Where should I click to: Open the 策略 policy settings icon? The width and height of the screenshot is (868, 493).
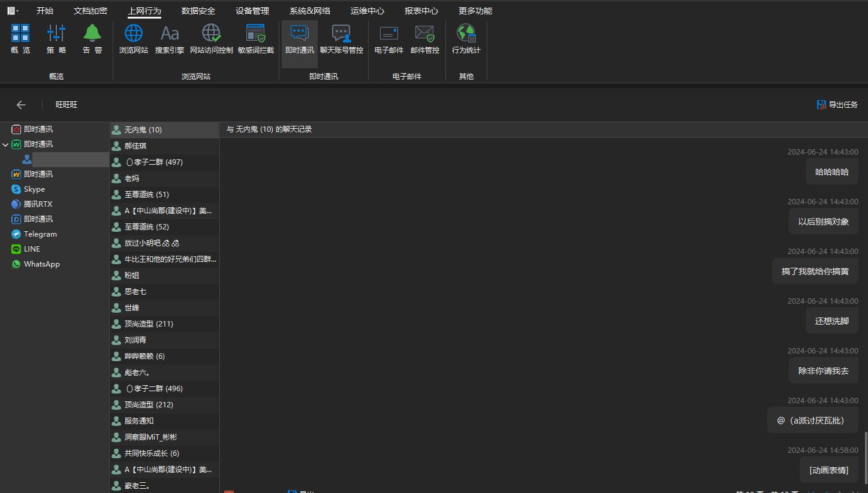click(x=56, y=39)
